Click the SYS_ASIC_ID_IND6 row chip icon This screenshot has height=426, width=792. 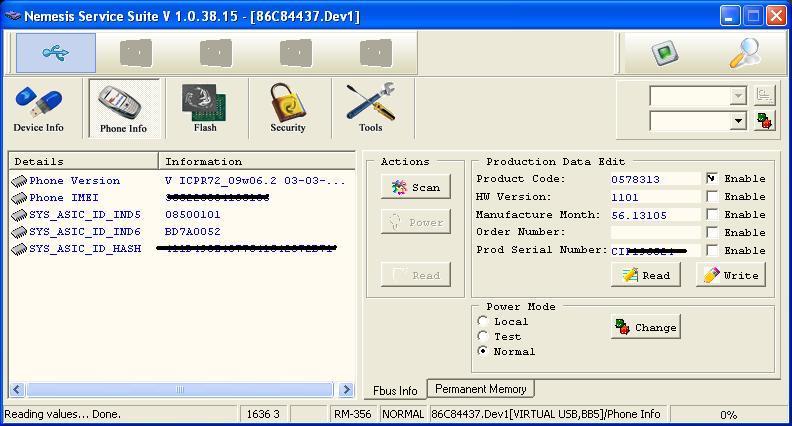(x=19, y=232)
